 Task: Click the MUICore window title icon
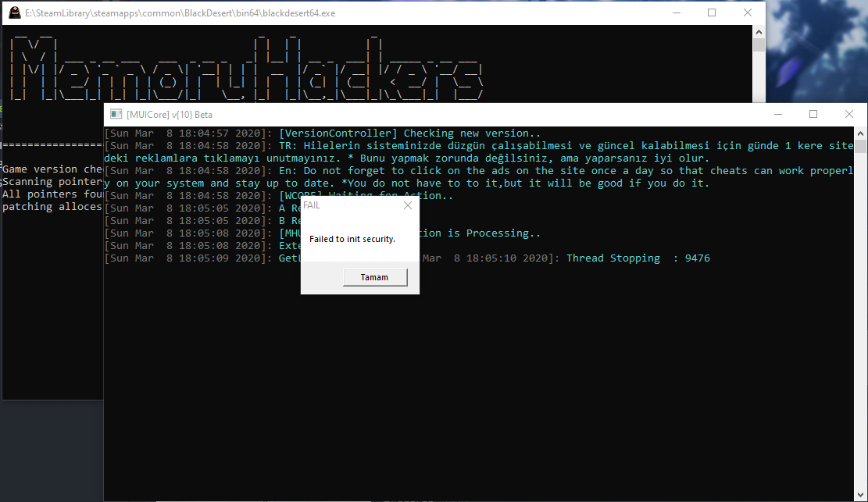tap(116, 114)
